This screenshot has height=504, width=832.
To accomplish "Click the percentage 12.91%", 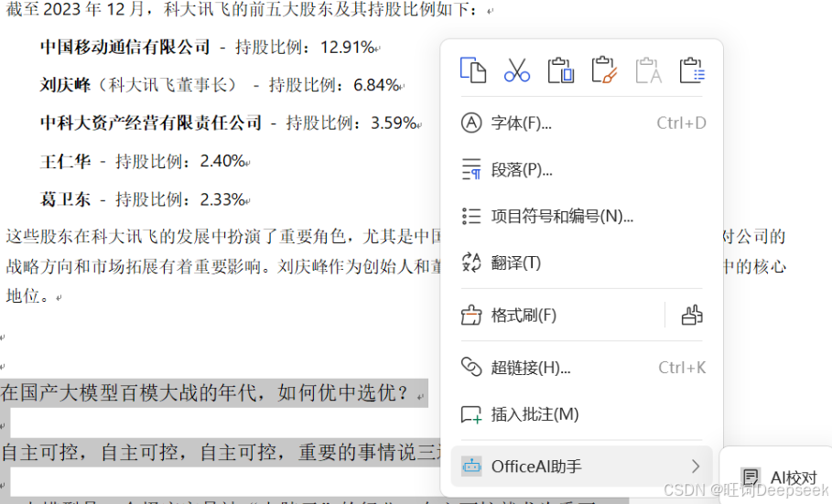I will (348, 48).
